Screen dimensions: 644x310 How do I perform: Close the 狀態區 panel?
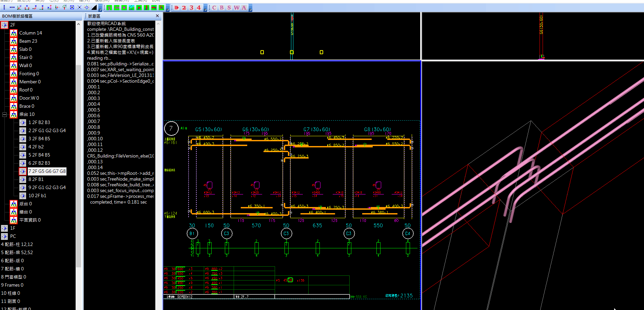157,16
